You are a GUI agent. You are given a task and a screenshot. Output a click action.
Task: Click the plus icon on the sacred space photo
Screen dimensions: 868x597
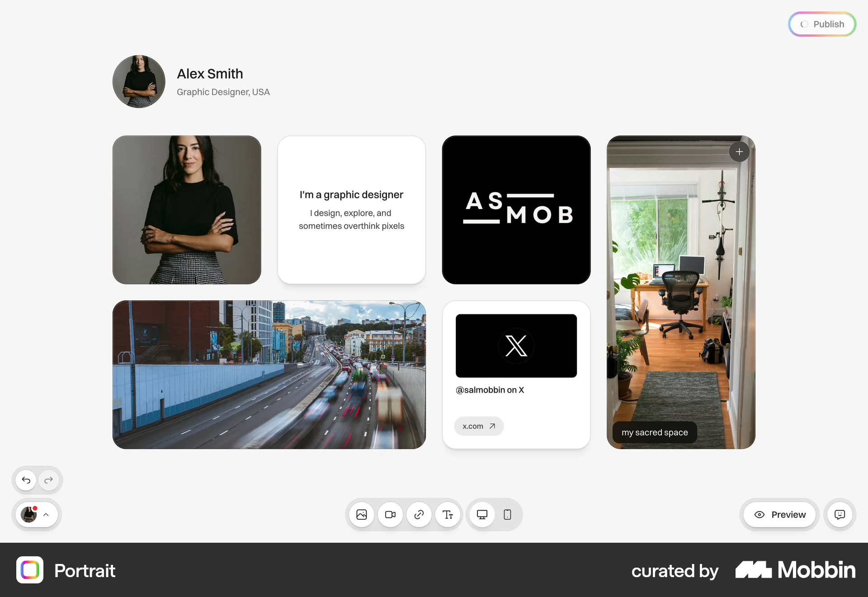point(739,152)
